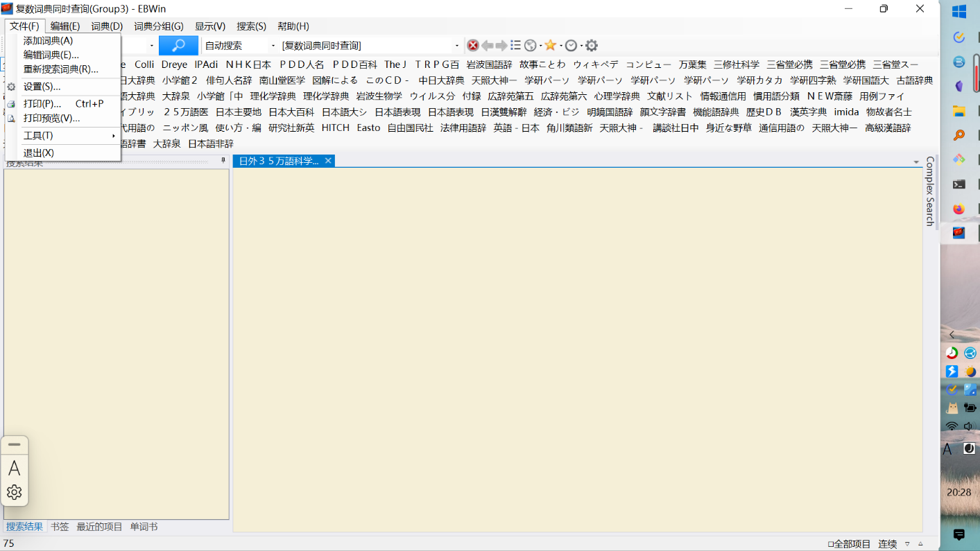Close the 日外３５万語科学 tab
This screenshot has width=980, height=551.
328,161
